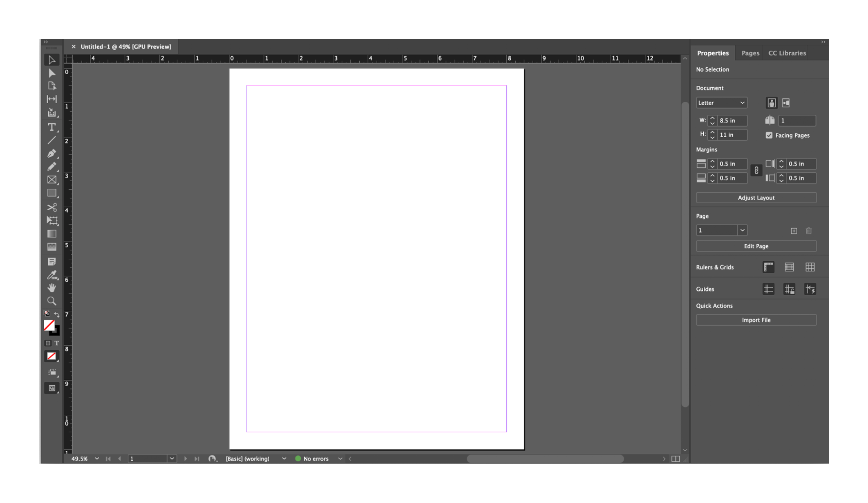Viewport: 868px width, 503px height.
Task: Select the Page tool
Action: tap(52, 86)
